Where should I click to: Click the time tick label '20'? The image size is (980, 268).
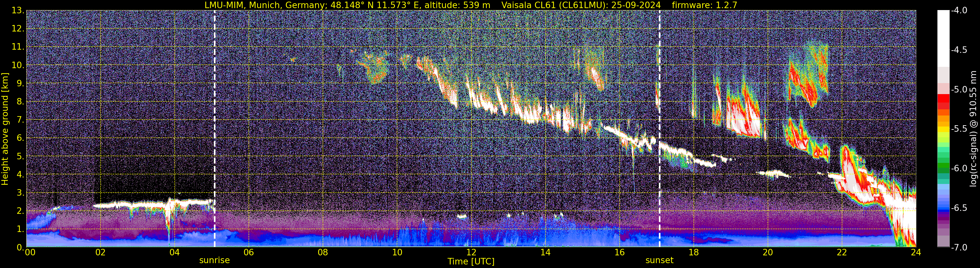(x=768, y=252)
